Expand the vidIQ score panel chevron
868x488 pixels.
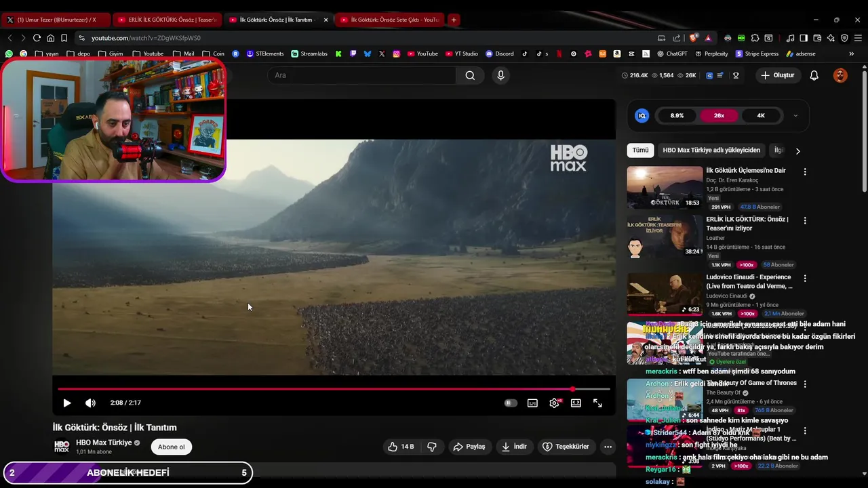tap(795, 116)
